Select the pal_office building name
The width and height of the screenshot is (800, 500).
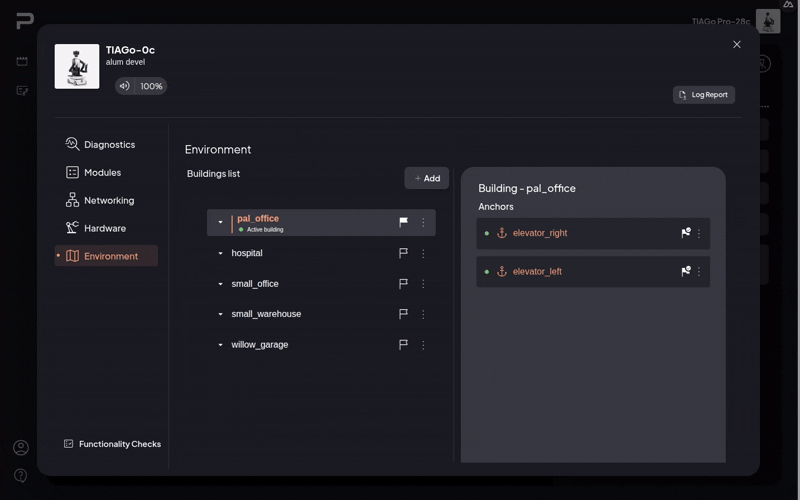pyautogui.click(x=258, y=218)
